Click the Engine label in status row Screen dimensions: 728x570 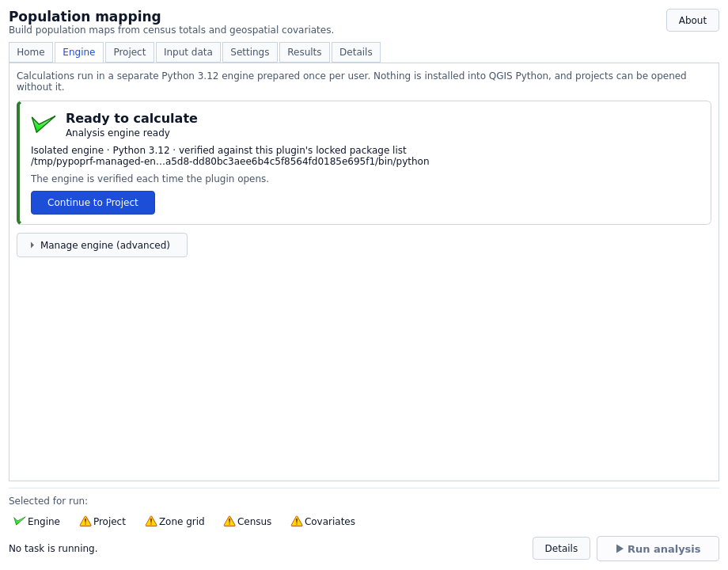pos(44,521)
